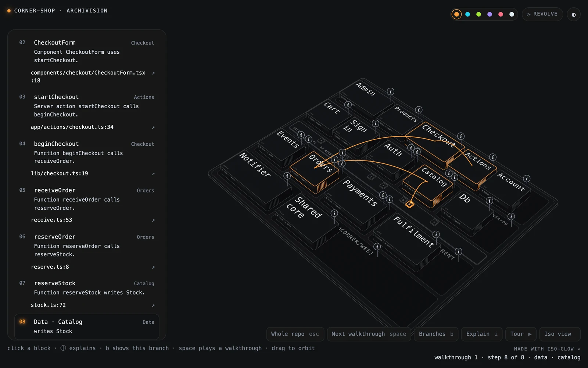The image size is (588, 368).
Task: Open the info icon next to Db block
Action: 489,201
